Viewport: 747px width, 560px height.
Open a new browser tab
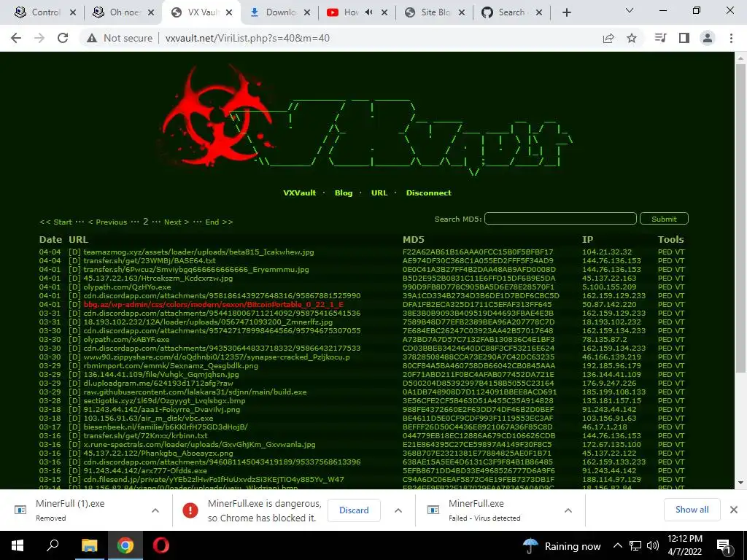coord(566,12)
